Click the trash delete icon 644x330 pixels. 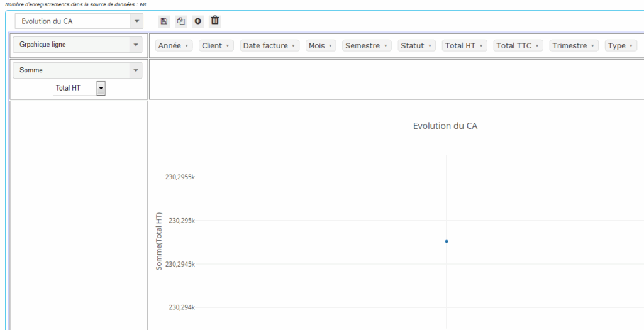215,21
